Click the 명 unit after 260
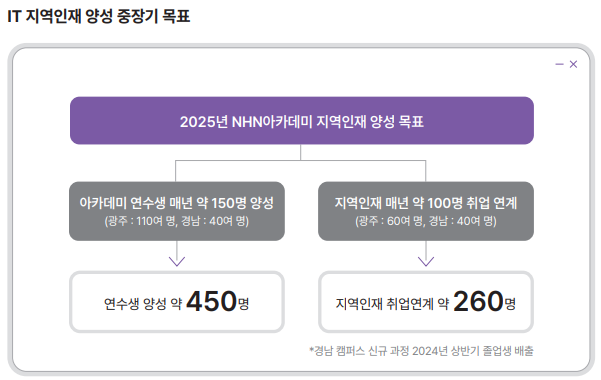This screenshot has width=601, height=380. coord(510,304)
